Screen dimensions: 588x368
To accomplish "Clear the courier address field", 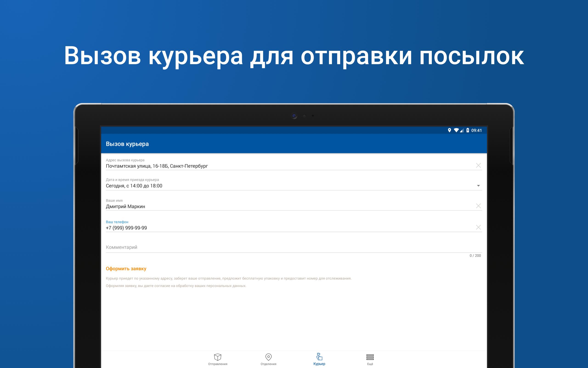I will (478, 166).
